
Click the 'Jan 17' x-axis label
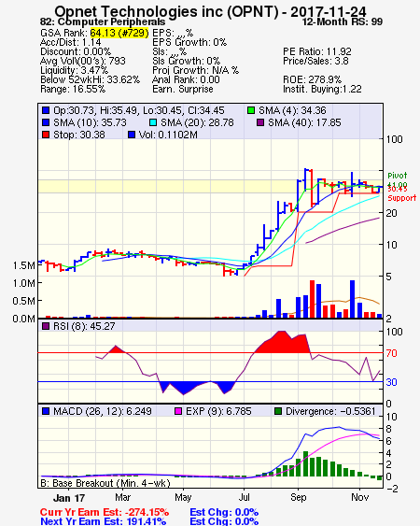point(69,498)
